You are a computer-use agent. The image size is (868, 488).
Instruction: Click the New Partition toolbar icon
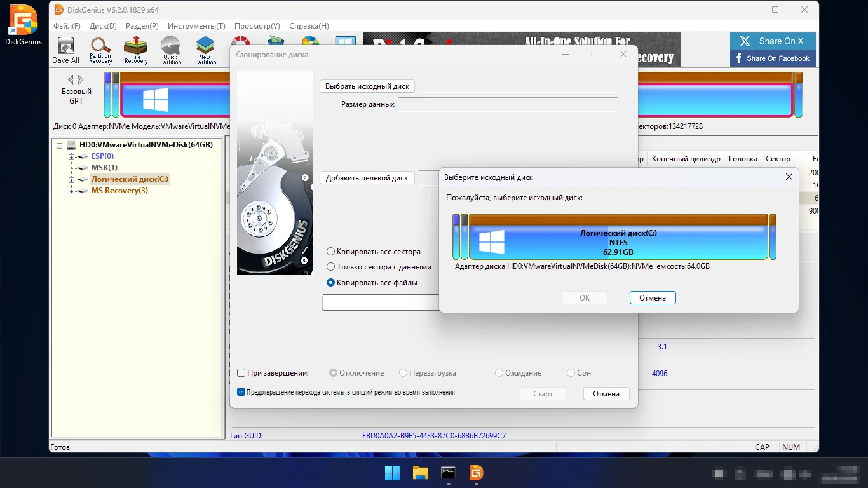pyautogui.click(x=205, y=50)
